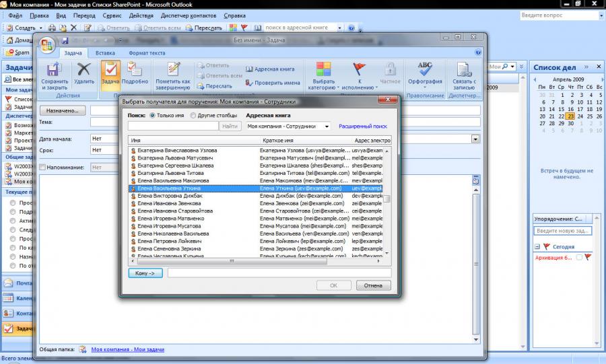Select Екатерина Сергеевна Шкалева row
Viewport: 606px width, 364px height.
point(255,166)
